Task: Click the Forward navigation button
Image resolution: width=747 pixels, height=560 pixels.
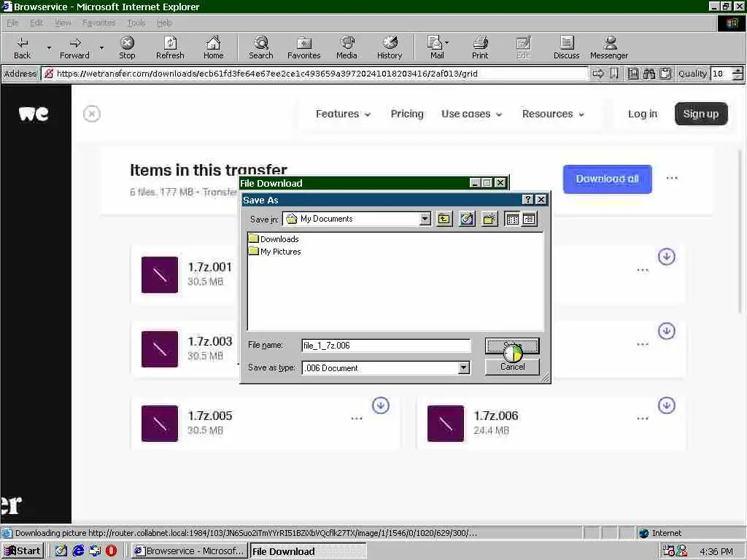Action: tap(74, 48)
